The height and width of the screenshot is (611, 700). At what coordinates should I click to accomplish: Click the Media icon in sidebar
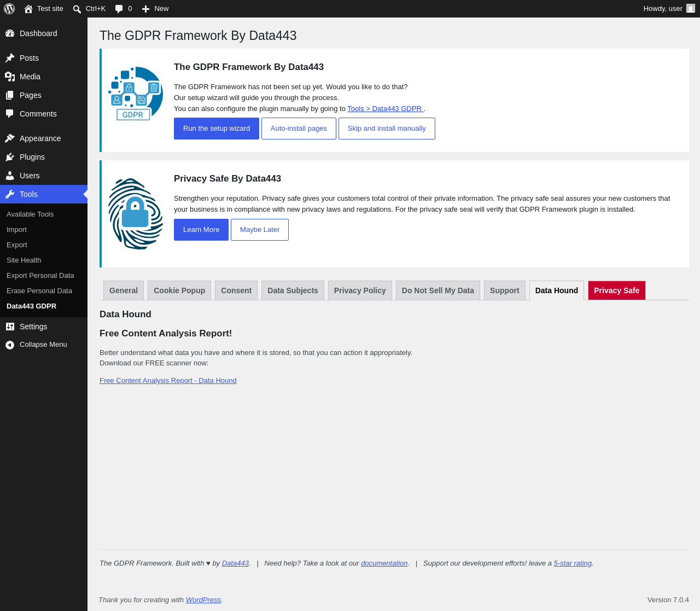tap(10, 77)
